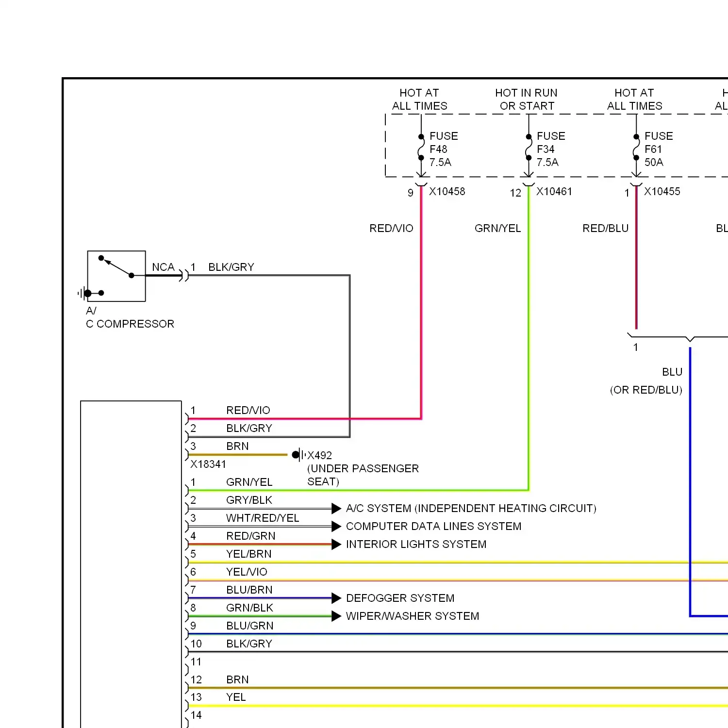Click the A/C COMPRESSOR label
The width and height of the screenshot is (728, 728).
[130, 317]
